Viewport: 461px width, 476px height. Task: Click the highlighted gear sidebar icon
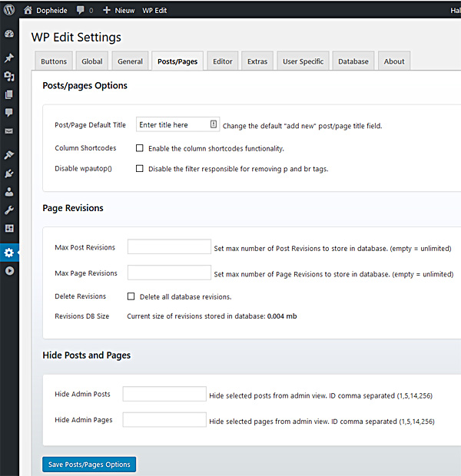pyautogui.click(x=9, y=253)
